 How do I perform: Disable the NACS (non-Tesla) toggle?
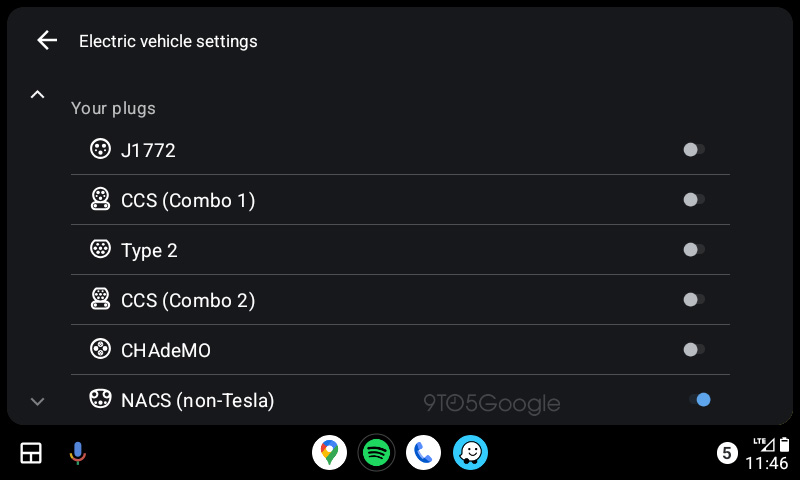(x=699, y=400)
